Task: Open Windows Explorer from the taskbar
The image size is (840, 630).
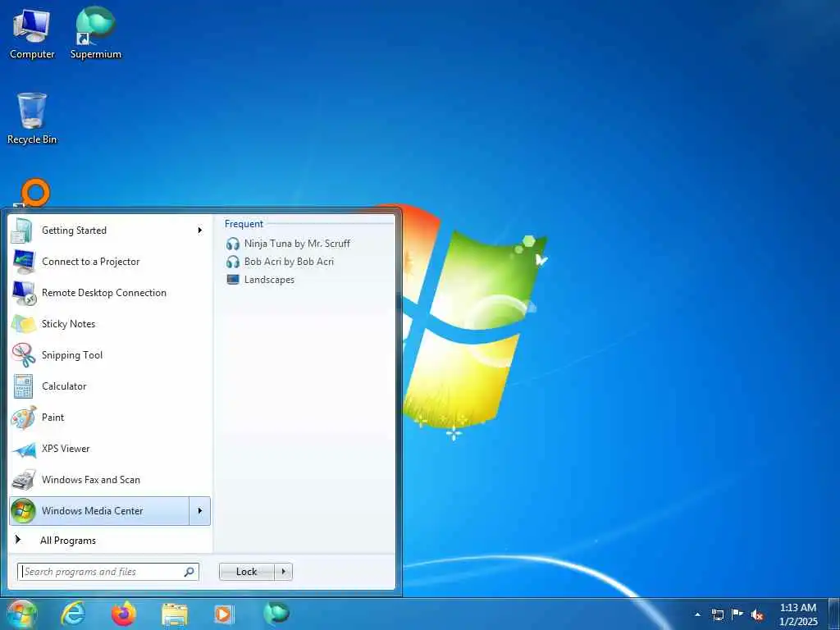Action: pyautogui.click(x=175, y=614)
